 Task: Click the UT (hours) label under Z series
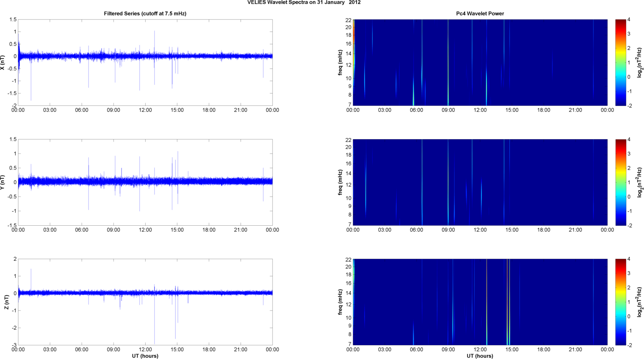145,356
